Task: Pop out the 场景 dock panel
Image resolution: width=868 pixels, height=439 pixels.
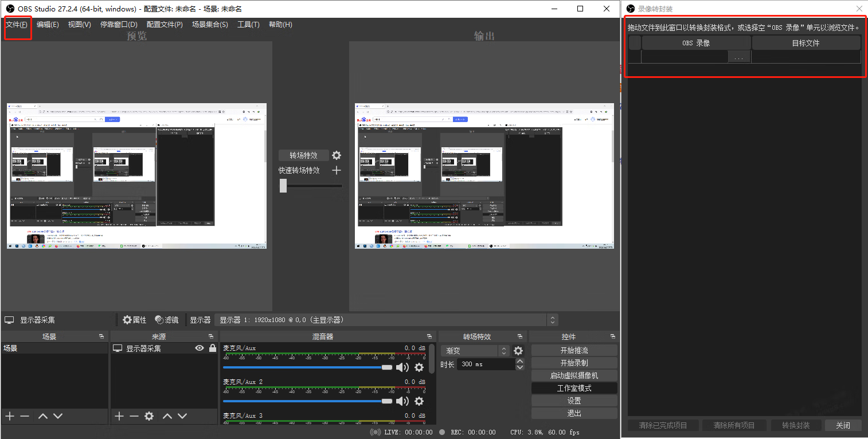Action: click(x=101, y=336)
